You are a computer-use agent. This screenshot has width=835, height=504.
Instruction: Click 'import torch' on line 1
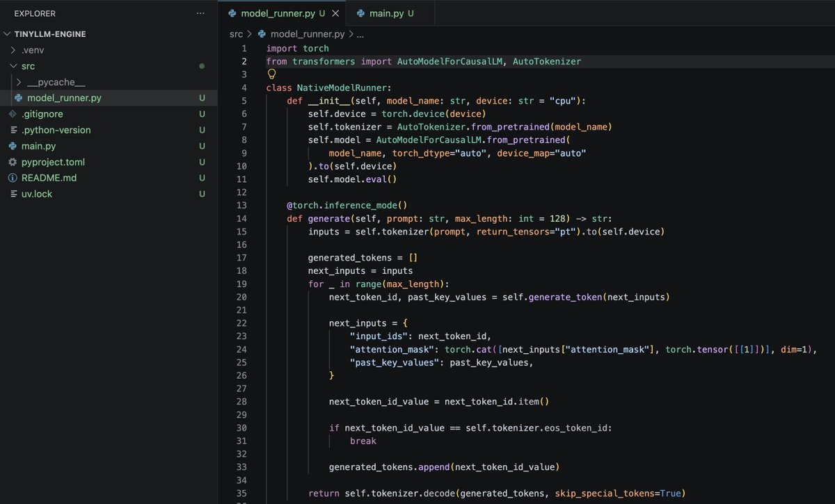[298, 48]
